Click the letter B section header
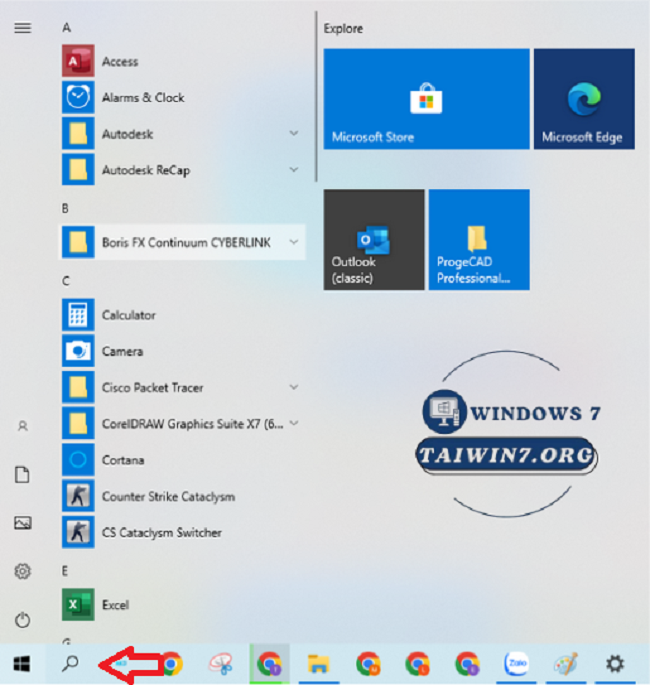The height and width of the screenshot is (685, 650). pos(65,208)
